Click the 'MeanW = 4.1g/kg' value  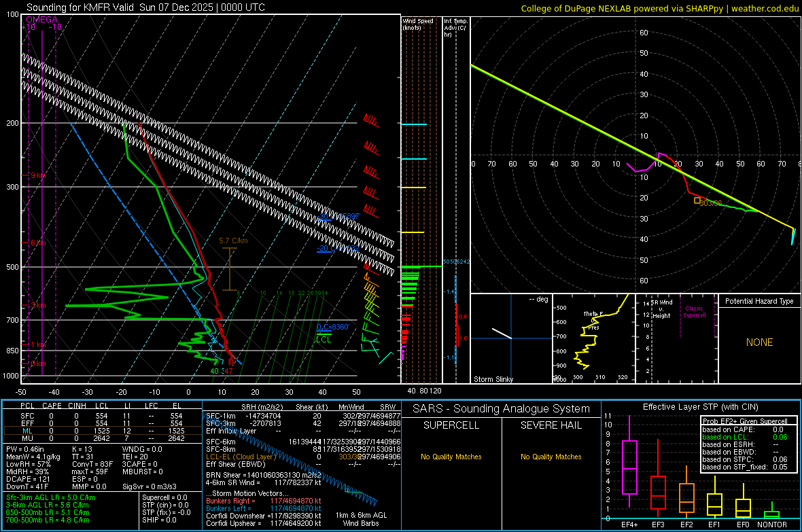33,457
